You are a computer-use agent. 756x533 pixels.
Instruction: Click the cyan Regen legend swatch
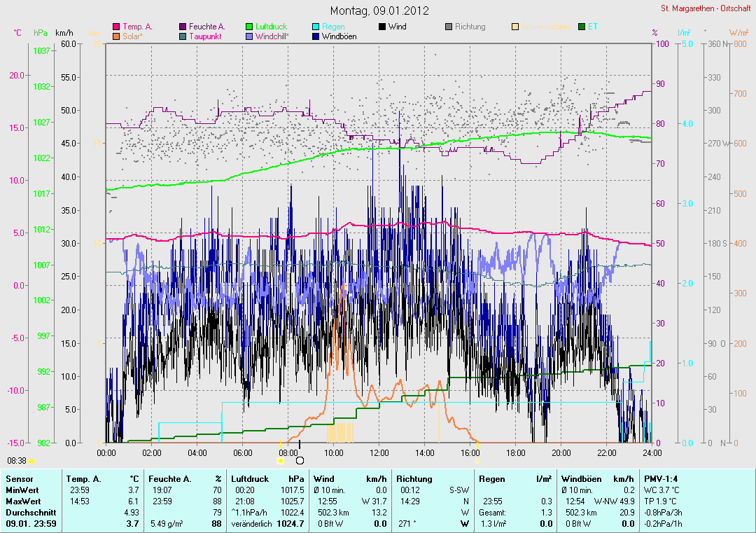(316, 27)
